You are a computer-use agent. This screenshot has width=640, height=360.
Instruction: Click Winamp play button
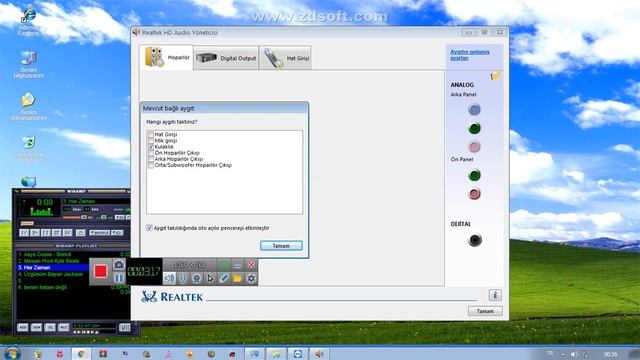[35, 233]
